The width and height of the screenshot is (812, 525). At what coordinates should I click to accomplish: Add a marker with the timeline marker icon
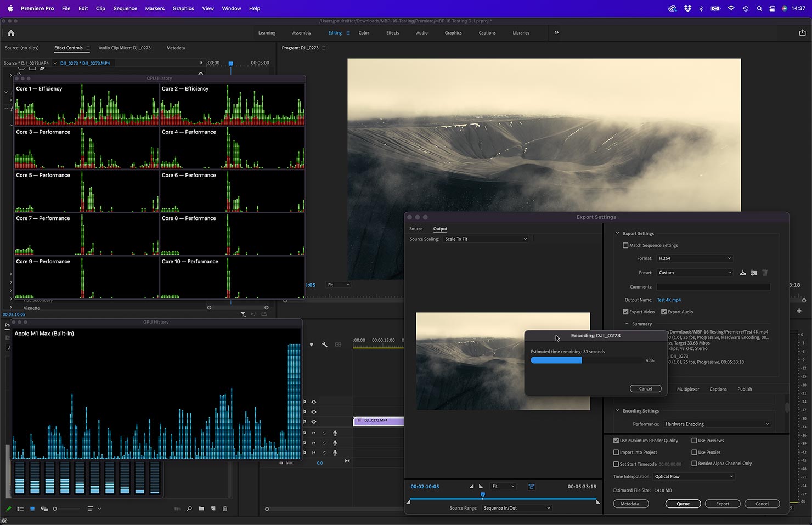point(312,345)
